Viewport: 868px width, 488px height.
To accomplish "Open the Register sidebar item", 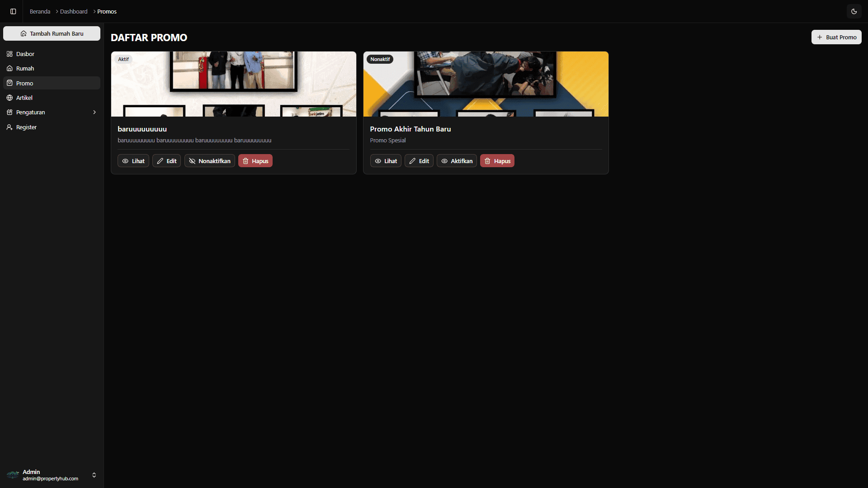I will click(52, 127).
